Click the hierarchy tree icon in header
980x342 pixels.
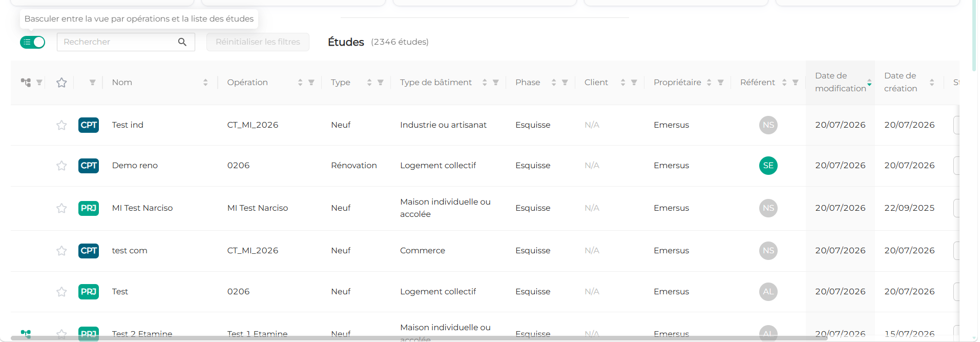tap(26, 82)
